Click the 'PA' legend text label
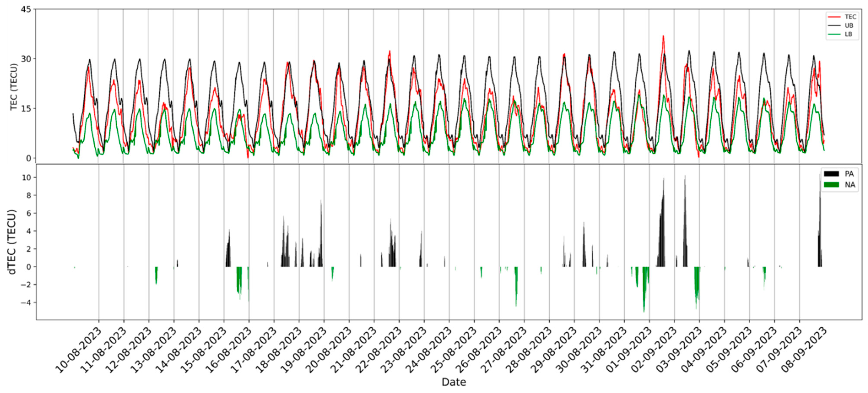 click(849, 174)
